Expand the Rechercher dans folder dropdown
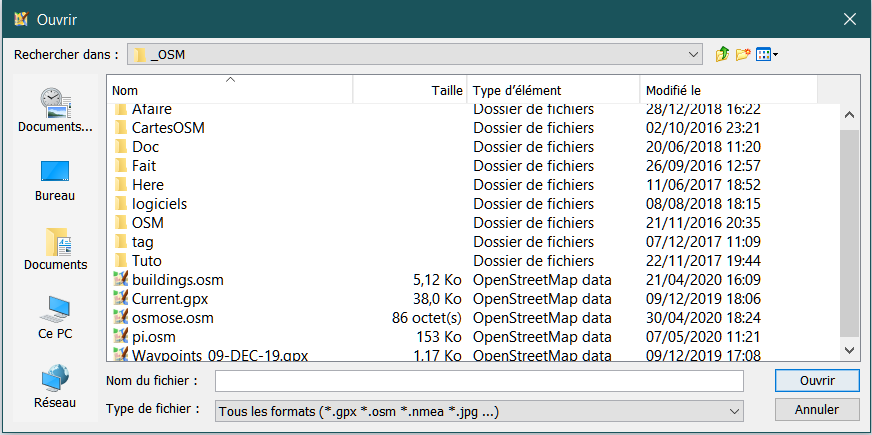 [695, 55]
